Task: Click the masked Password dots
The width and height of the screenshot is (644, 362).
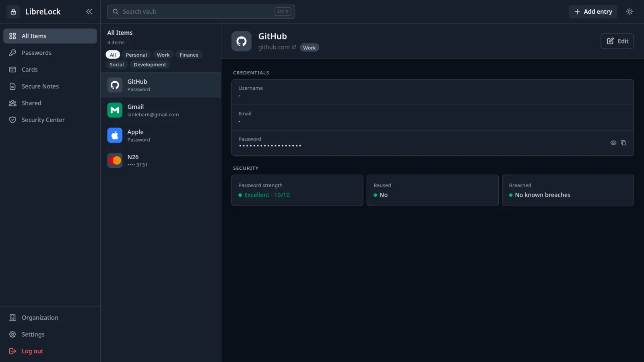Action: 270,146
